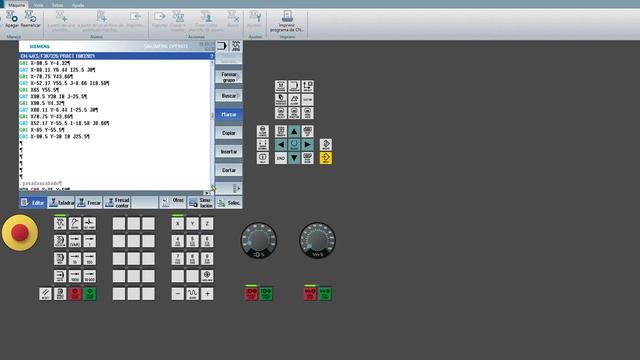Open the OFFSET key on the keypad

point(307,86)
